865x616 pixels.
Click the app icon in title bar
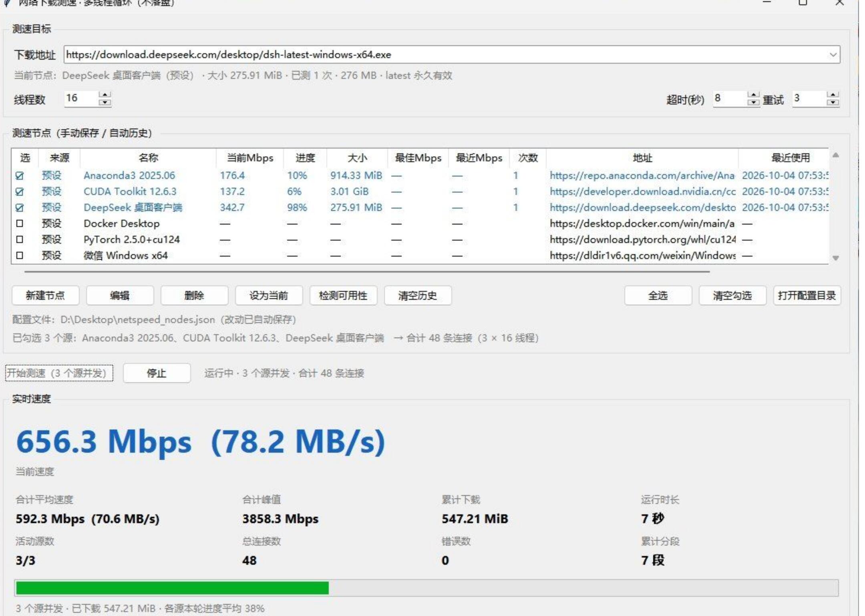click(x=7, y=3)
